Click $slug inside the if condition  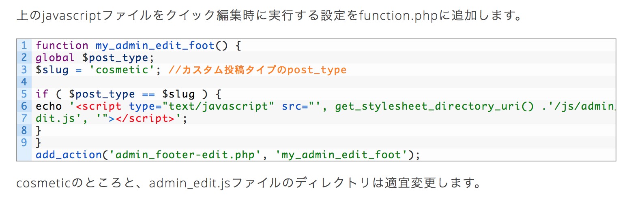coord(178,94)
